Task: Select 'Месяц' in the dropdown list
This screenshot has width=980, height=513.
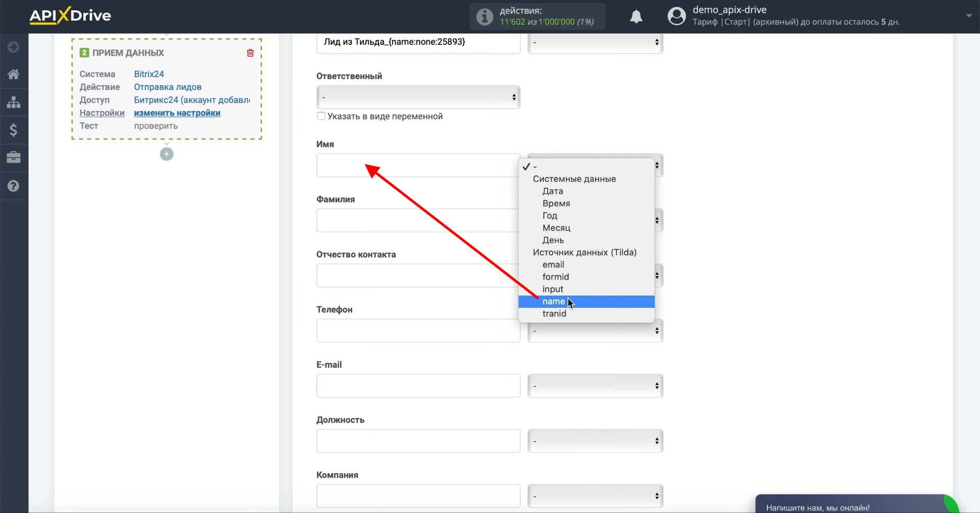Action: click(586, 228)
